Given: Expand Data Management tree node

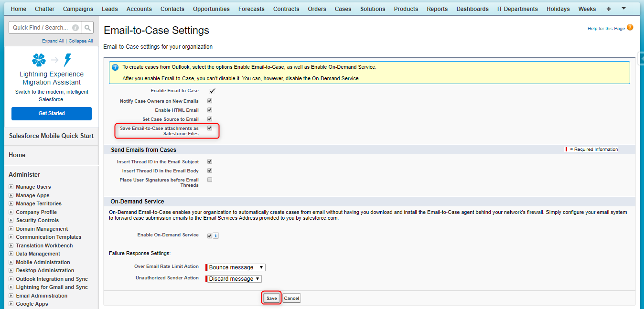Looking at the screenshot, I should coord(11,254).
